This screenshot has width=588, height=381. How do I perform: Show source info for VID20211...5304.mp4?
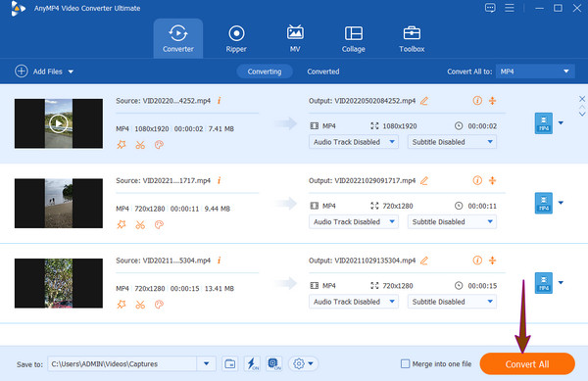point(219,260)
